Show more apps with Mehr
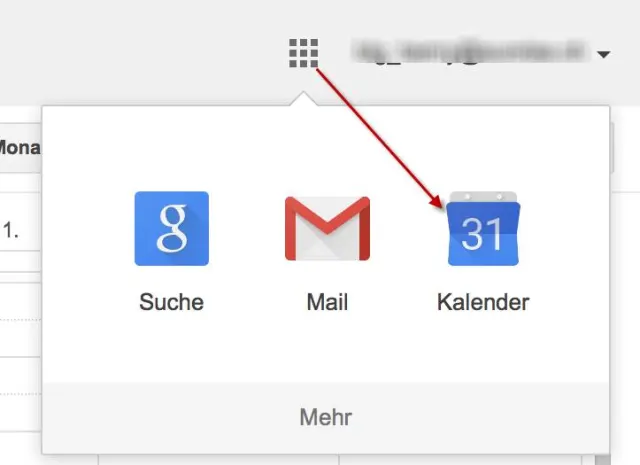 coord(326,417)
